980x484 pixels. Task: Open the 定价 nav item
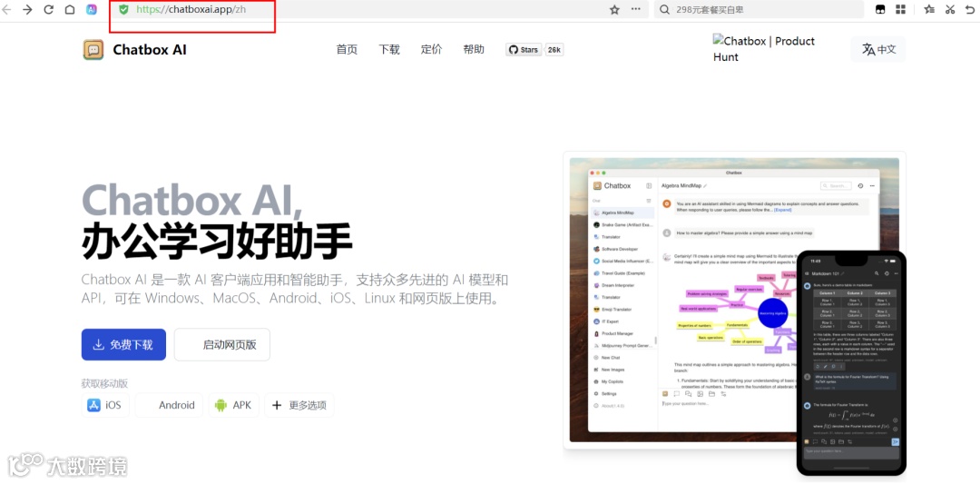(431, 49)
